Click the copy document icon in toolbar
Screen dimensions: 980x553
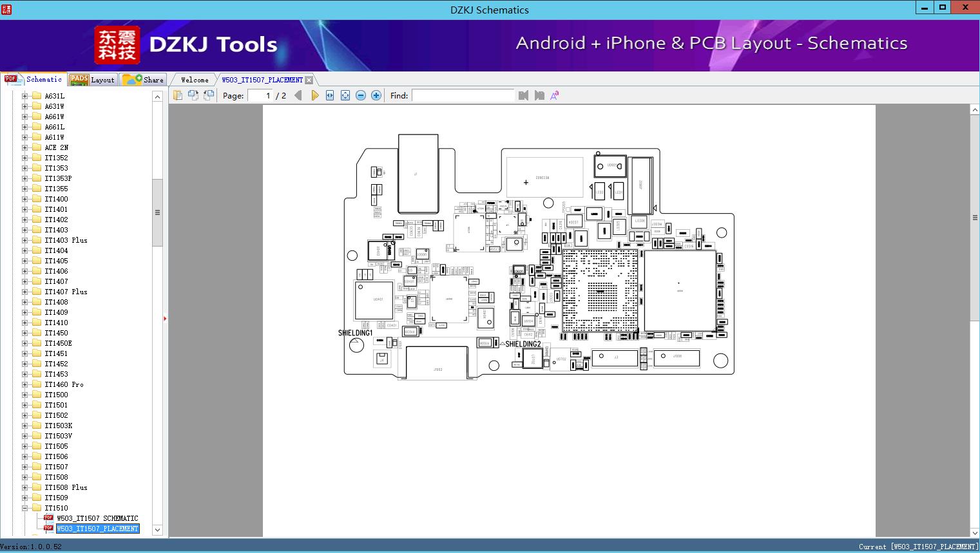(x=177, y=95)
